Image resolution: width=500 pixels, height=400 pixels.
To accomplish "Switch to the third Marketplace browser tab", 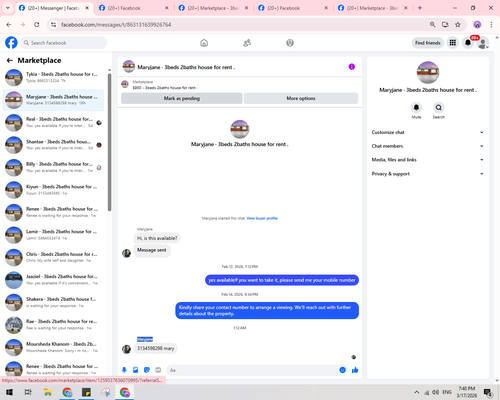I will 214,8.
